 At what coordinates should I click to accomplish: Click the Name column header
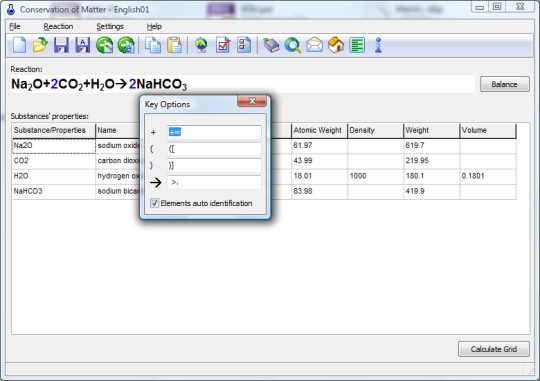tap(118, 131)
